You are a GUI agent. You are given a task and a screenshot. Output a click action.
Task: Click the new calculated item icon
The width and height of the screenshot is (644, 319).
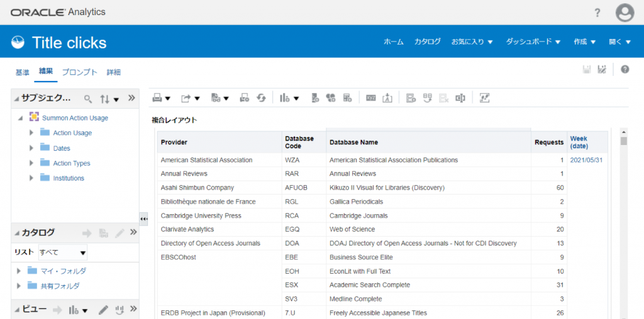(x=331, y=98)
